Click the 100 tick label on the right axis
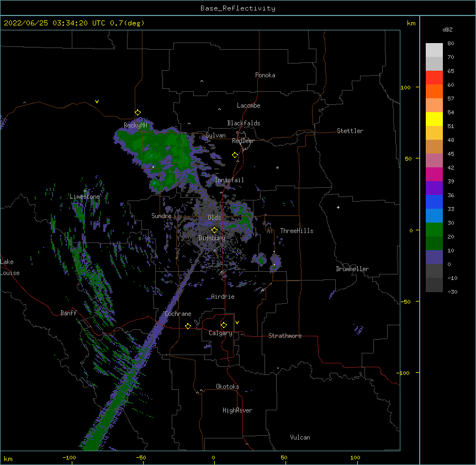Screen dimensions: 476x465 [x=405, y=87]
